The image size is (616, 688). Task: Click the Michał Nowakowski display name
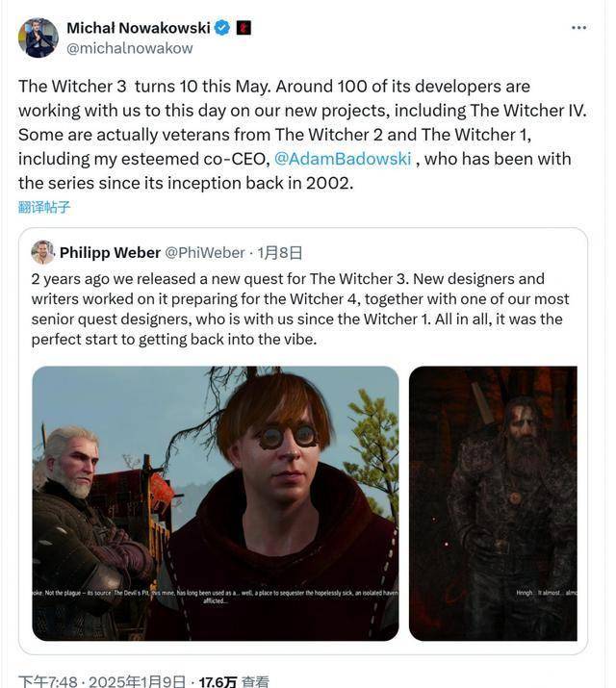[x=139, y=28]
